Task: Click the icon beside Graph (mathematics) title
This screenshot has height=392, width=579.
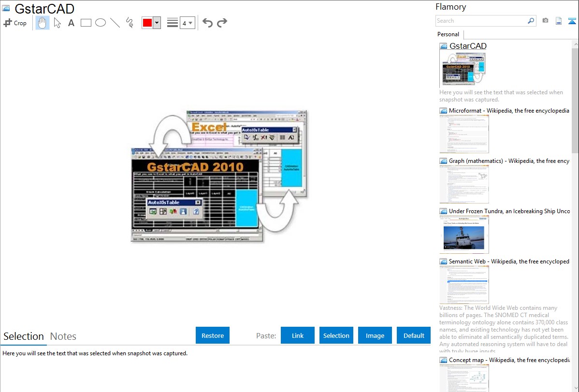Action: [x=444, y=161]
